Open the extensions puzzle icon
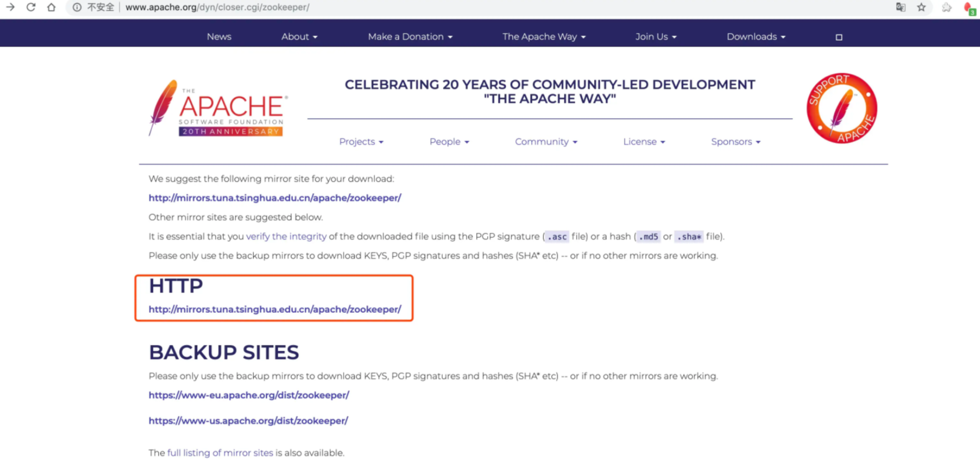The height and width of the screenshot is (460, 980). [x=947, y=7]
